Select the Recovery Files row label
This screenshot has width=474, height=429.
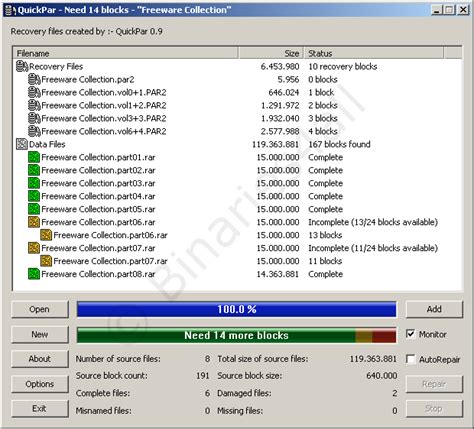pos(56,66)
